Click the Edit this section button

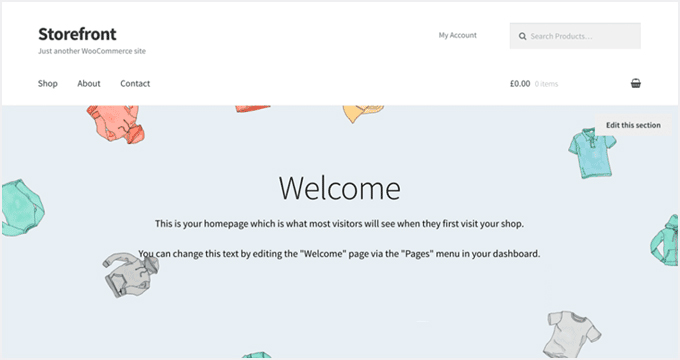point(633,125)
